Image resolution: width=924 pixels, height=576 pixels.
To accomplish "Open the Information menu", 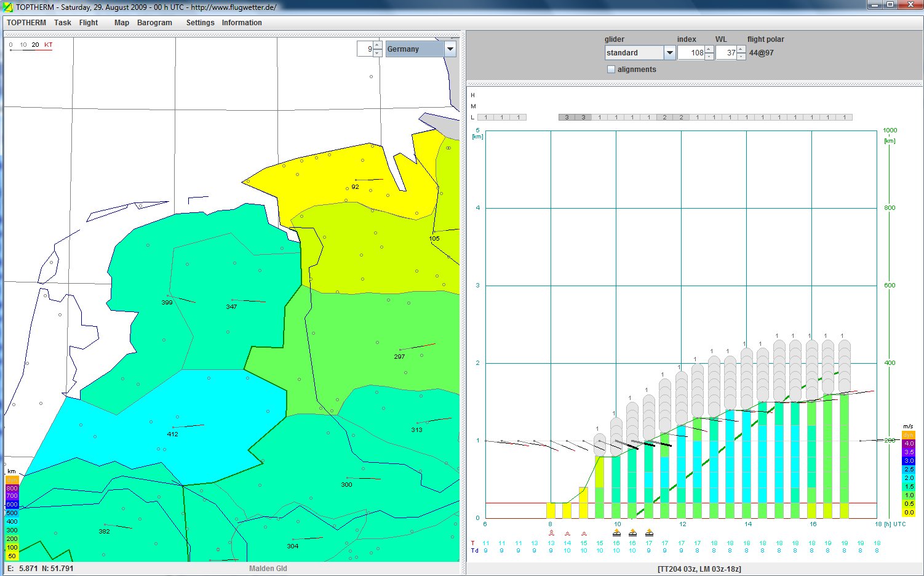I will coord(242,23).
